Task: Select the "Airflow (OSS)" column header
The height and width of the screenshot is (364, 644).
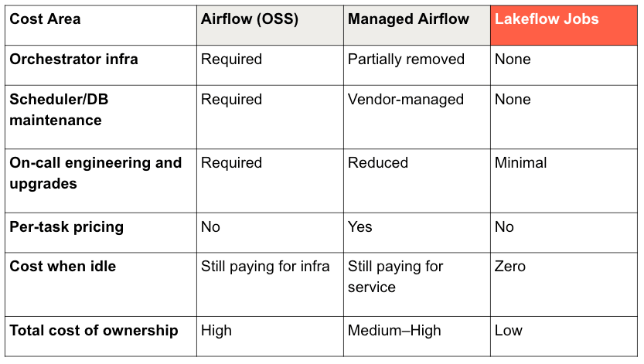Action: (x=250, y=19)
